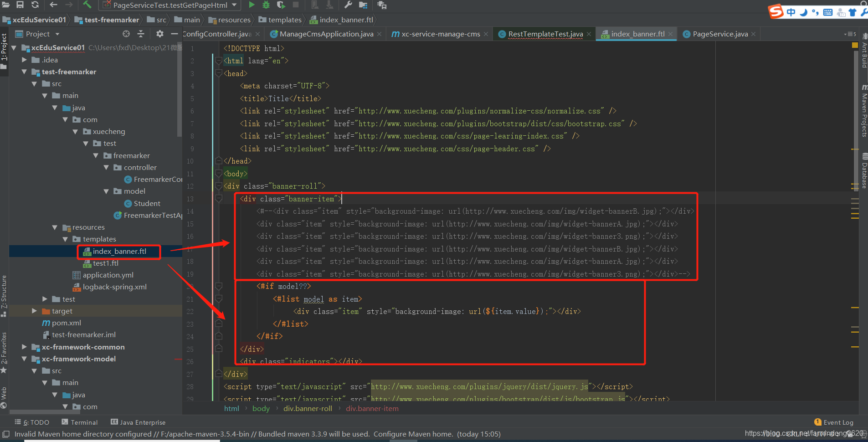Open the Database side panel
Screen dimensions: 868x442
tap(864, 171)
